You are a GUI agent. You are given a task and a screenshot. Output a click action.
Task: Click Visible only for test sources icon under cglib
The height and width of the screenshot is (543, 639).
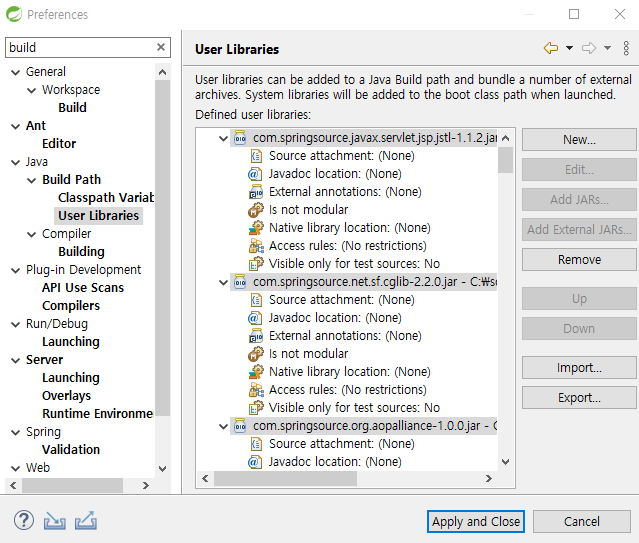click(x=256, y=408)
